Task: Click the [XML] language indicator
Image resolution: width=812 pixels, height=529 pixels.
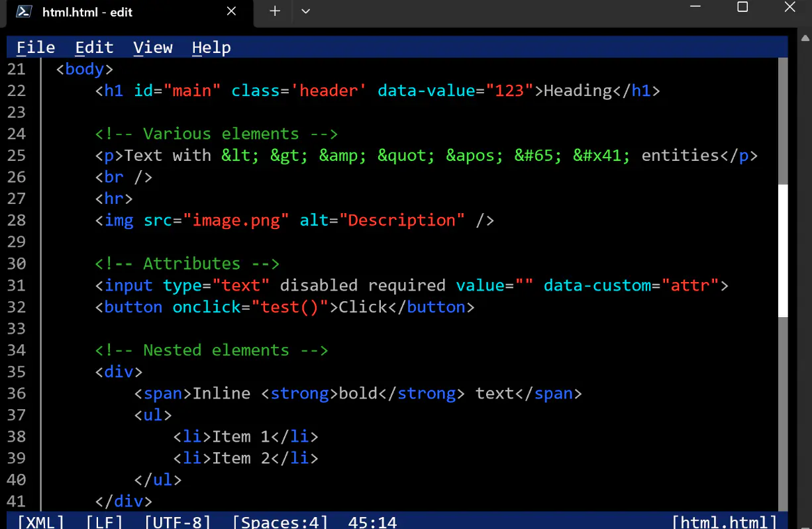Action: point(41,522)
